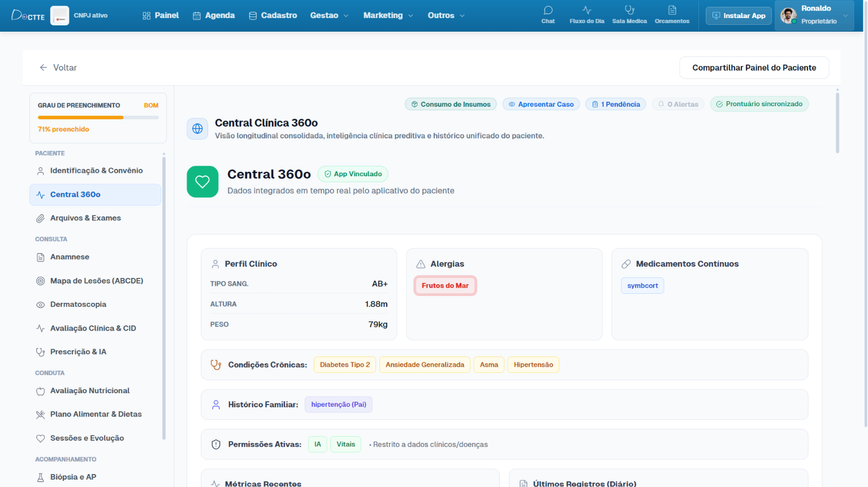Click the Asma condition tag
This screenshot has height=487, width=868.
pyautogui.click(x=489, y=365)
